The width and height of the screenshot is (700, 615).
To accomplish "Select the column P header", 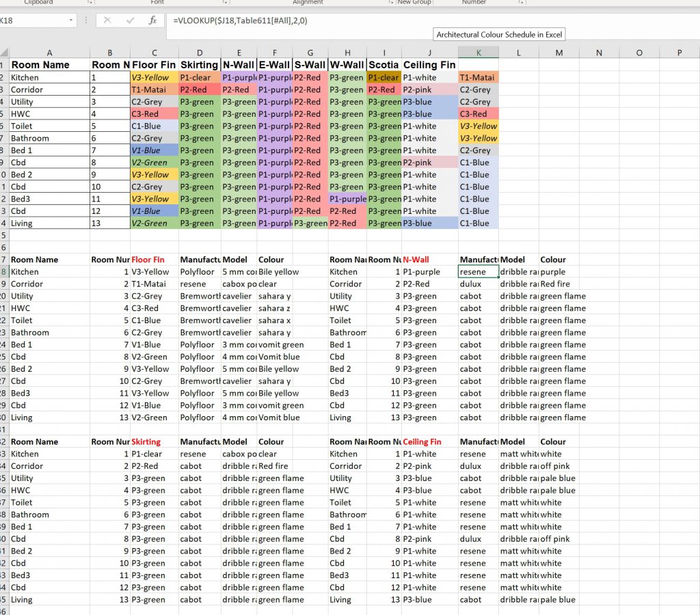I will pos(679,53).
